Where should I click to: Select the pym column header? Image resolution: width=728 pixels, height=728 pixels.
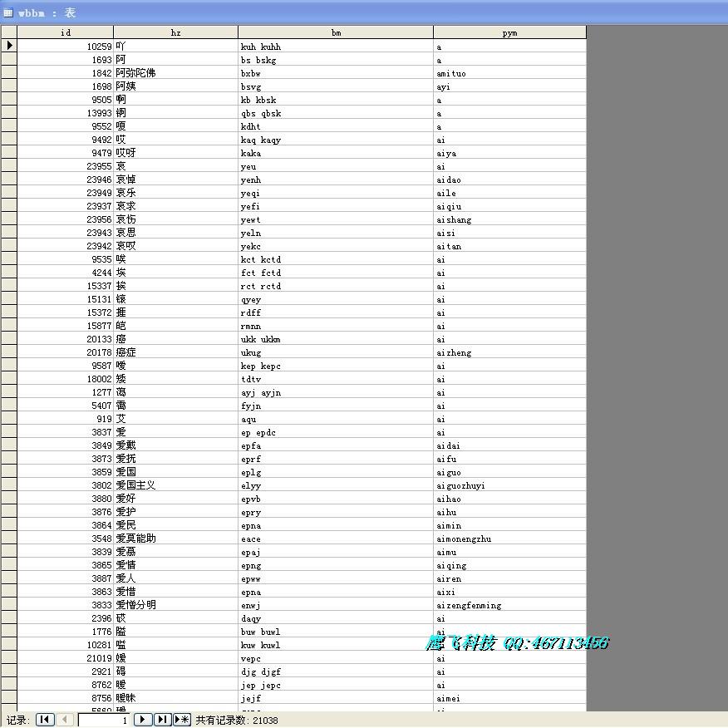click(x=509, y=32)
